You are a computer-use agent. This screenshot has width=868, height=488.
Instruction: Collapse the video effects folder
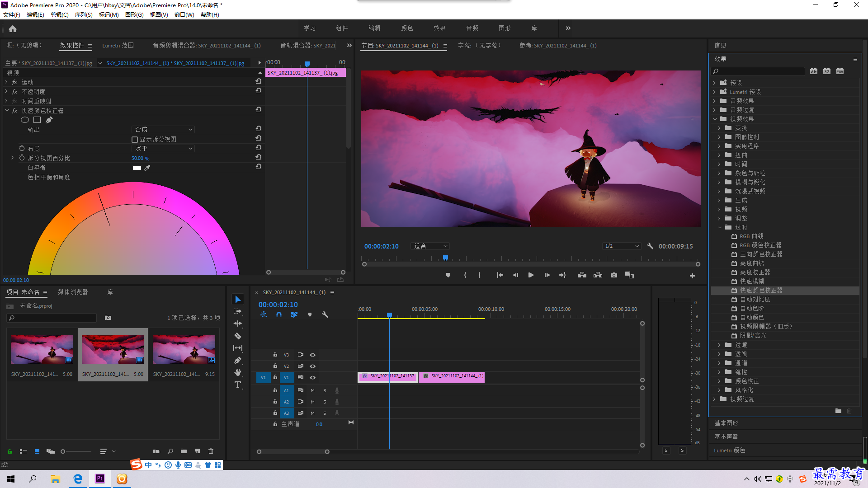[x=715, y=119]
